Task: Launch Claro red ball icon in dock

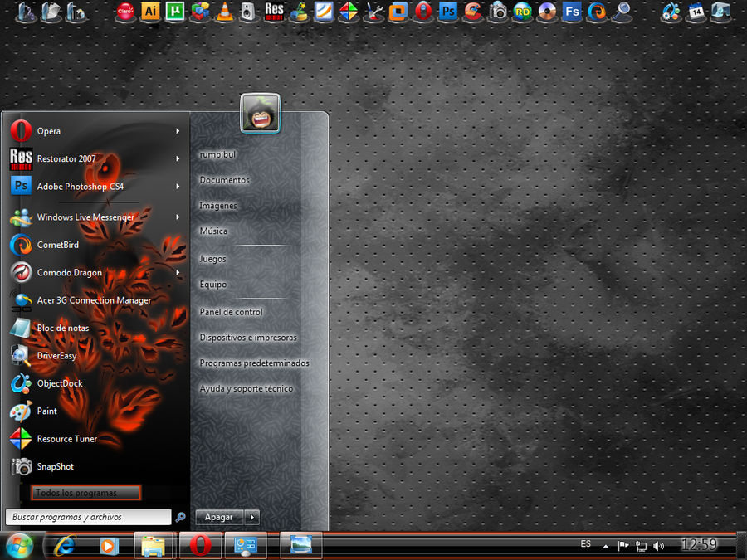Action: click(125, 12)
